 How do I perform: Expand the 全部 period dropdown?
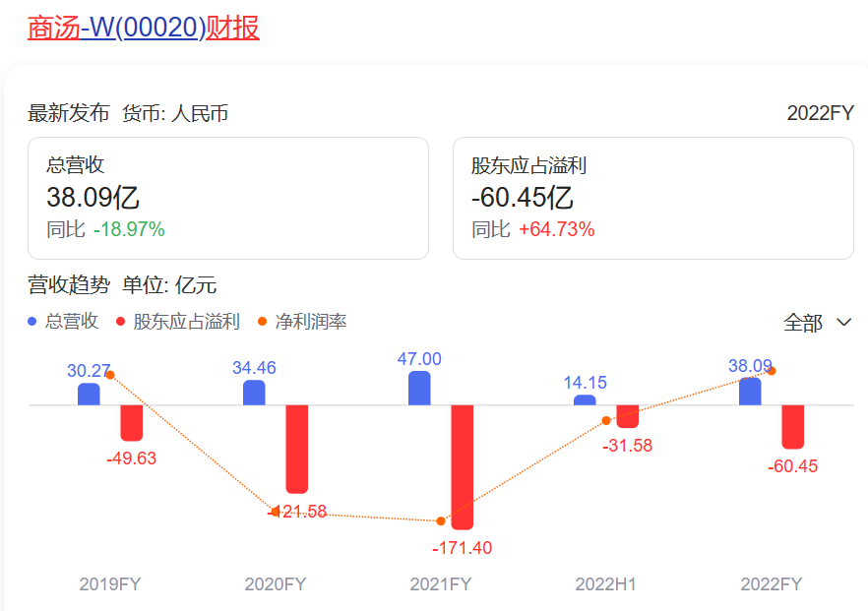(x=817, y=323)
